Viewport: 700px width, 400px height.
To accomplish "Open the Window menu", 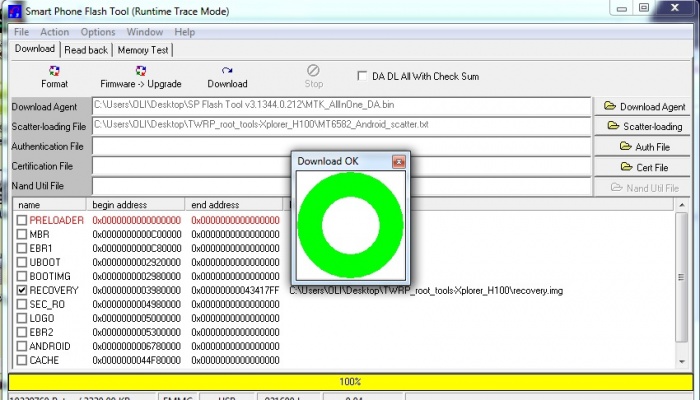I will [x=145, y=32].
